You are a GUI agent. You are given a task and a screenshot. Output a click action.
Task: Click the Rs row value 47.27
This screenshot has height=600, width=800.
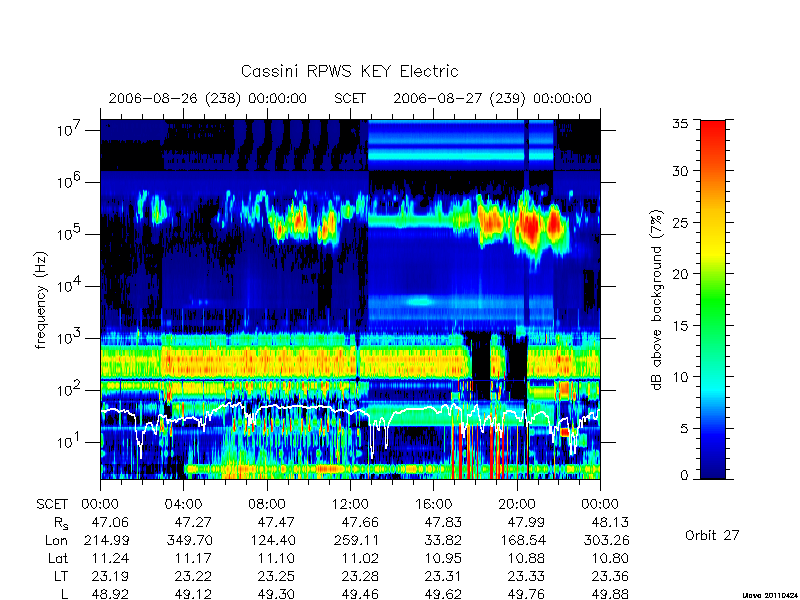click(x=193, y=522)
